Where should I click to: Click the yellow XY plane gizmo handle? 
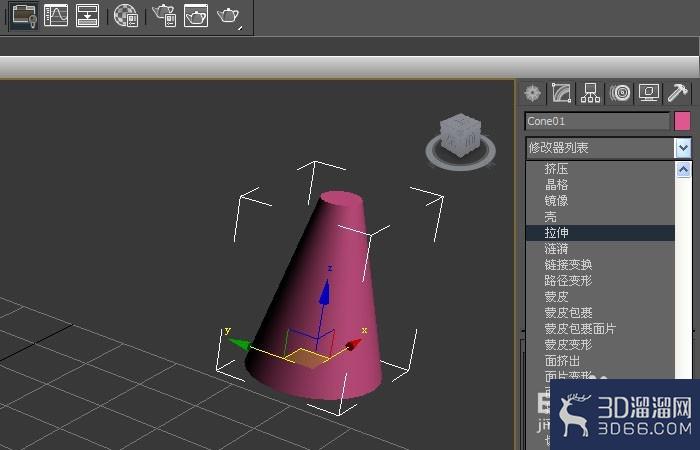pyautogui.click(x=308, y=358)
